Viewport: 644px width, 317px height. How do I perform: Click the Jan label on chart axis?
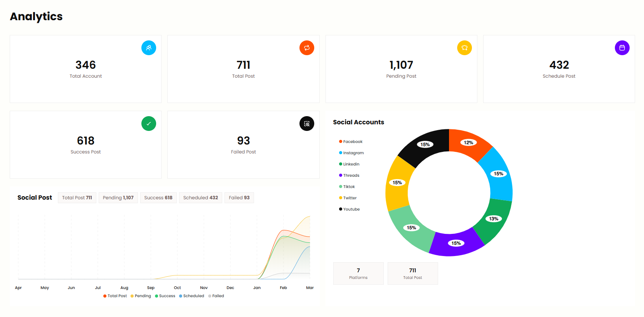click(x=257, y=288)
